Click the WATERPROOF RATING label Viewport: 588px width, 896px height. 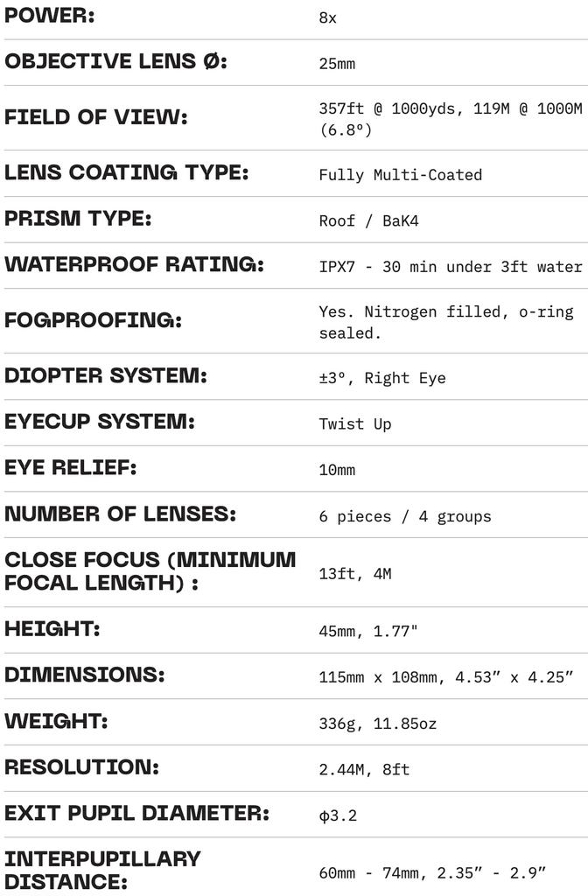(134, 264)
